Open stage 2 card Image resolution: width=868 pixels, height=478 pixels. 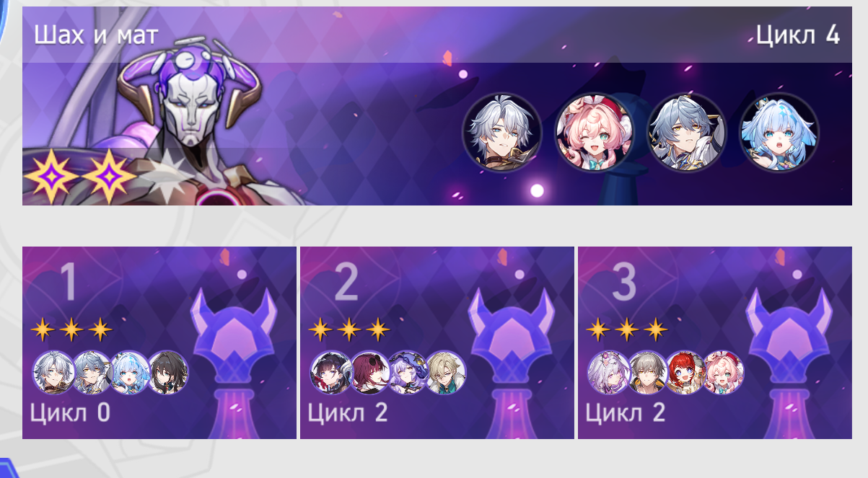click(437, 342)
